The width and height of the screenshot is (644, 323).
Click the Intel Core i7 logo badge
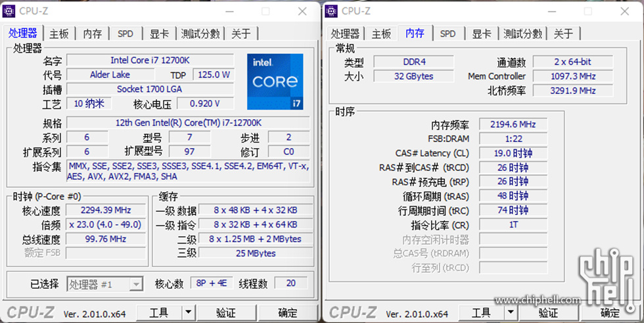point(275,82)
